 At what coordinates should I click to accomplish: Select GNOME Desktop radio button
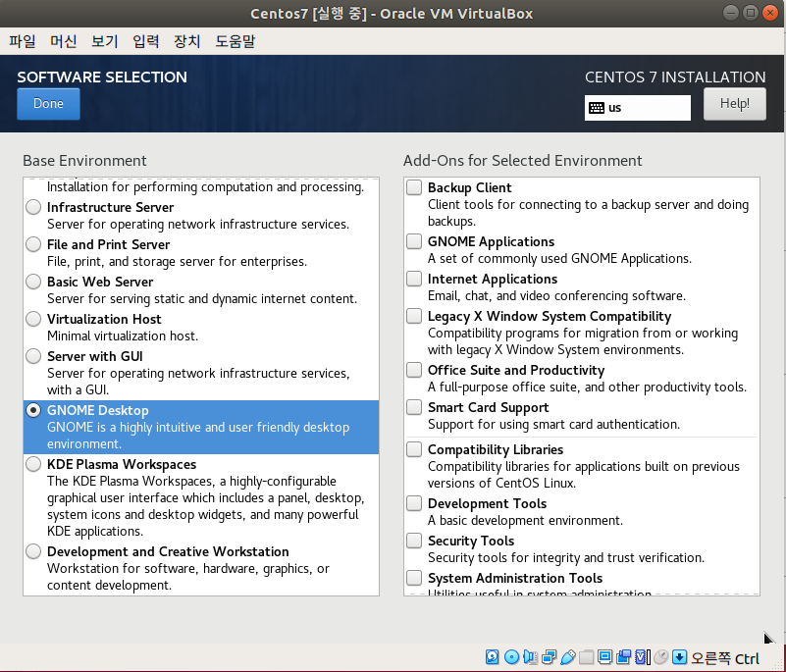point(33,410)
